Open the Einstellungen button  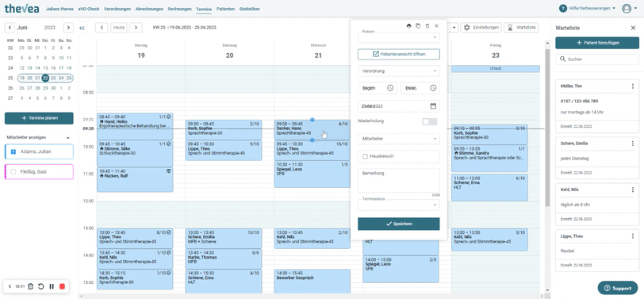[x=481, y=28]
